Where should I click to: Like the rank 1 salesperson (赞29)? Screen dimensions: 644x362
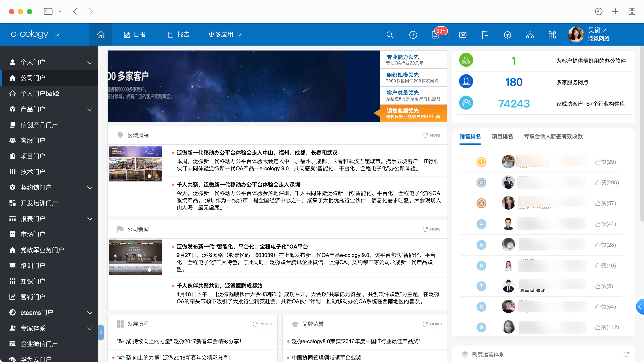605,162
